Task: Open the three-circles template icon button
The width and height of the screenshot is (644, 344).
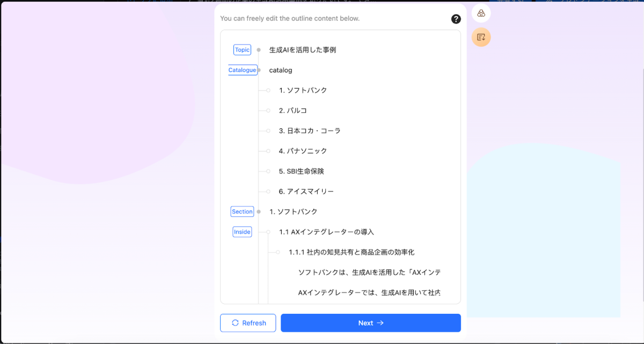Action: [x=481, y=13]
